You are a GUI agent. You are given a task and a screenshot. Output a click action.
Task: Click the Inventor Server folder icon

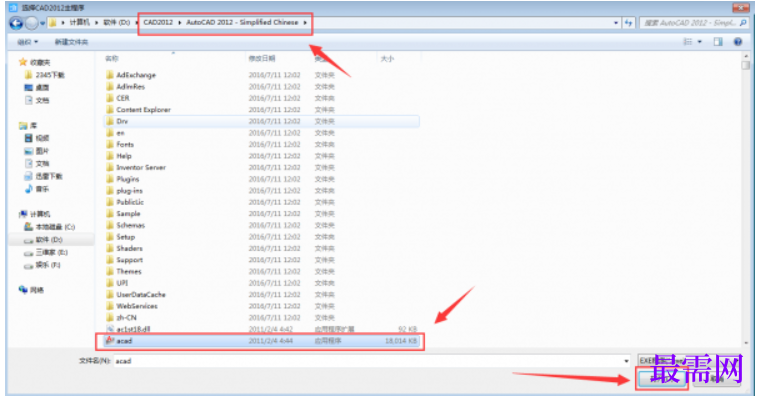pos(110,167)
